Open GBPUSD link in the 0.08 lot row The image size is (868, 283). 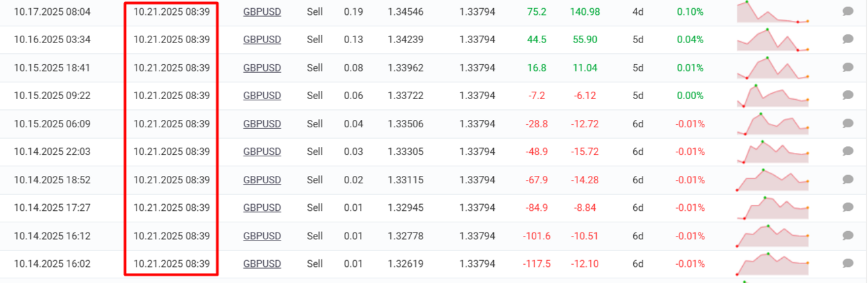click(x=262, y=67)
